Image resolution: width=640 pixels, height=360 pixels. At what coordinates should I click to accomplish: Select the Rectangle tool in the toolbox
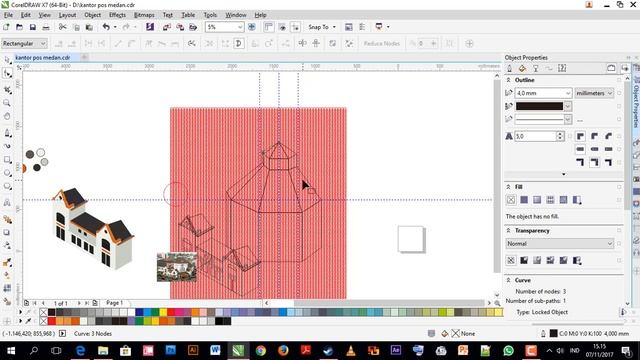tap(7, 160)
